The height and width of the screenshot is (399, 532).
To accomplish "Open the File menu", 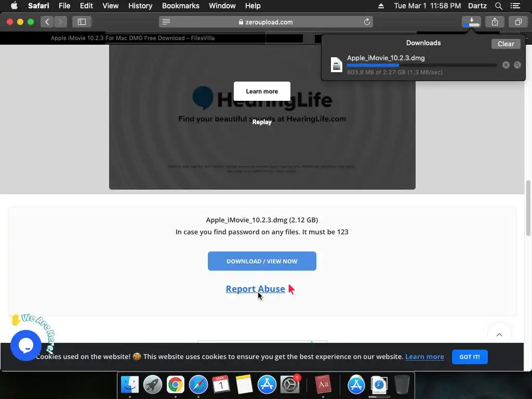I will (64, 6).
